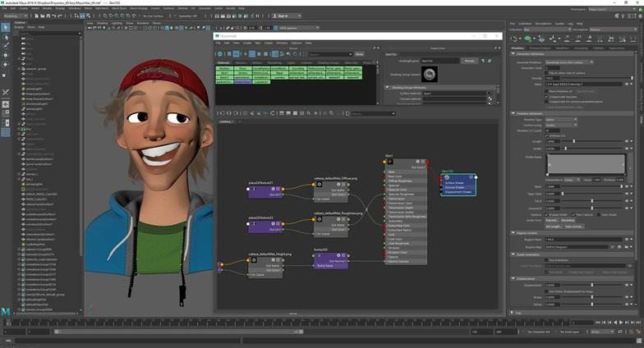Enable Use Animation checkbox under Guide Animation
Viewport: 644px width, 348px height.
[547, 259]
